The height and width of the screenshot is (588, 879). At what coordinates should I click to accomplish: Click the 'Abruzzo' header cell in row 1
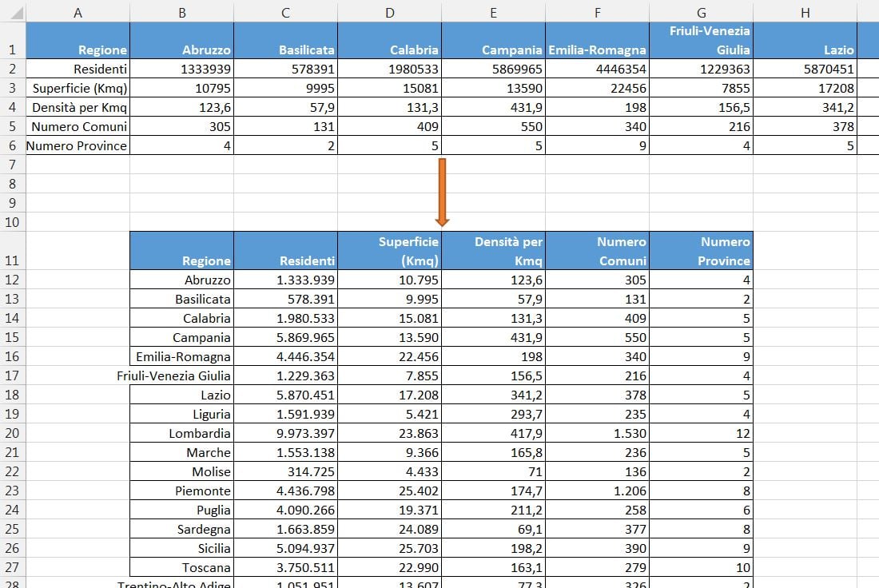click(x=181, y=41)
